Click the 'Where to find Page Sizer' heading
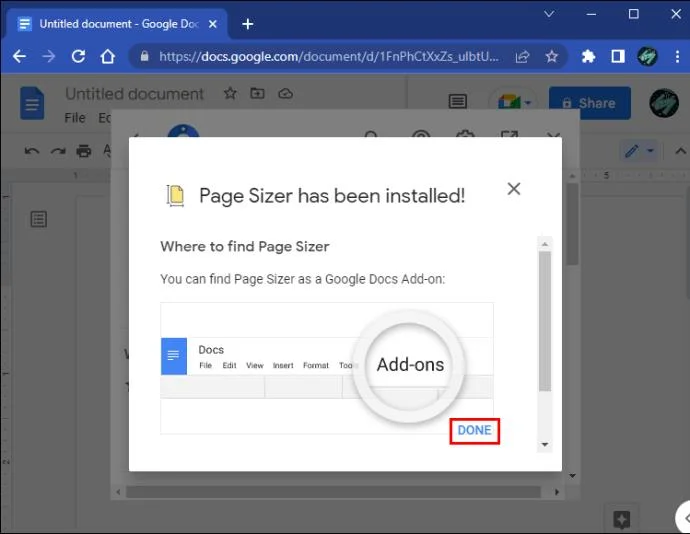The image size is (690, 534). 245,247
